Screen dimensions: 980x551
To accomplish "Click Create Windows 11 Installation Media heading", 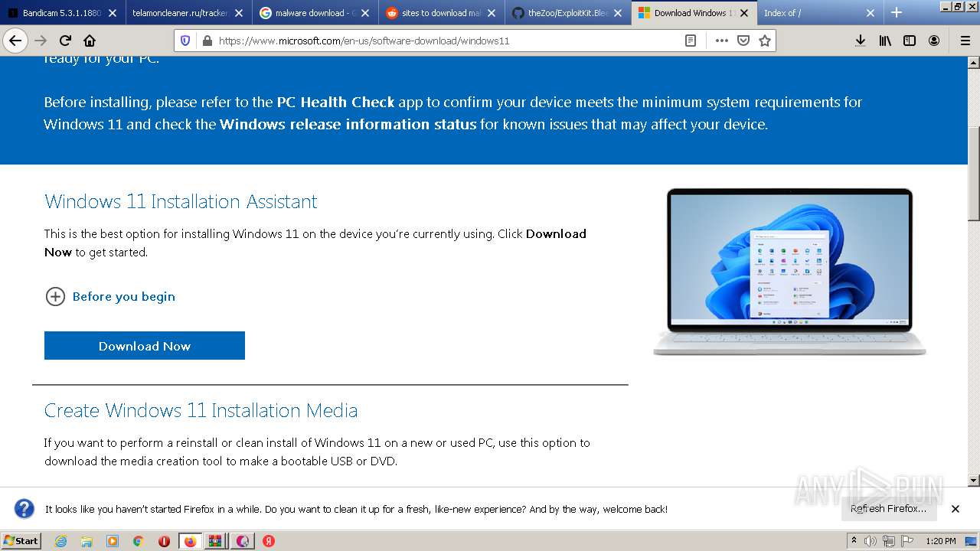I will (x=201, y=410).
